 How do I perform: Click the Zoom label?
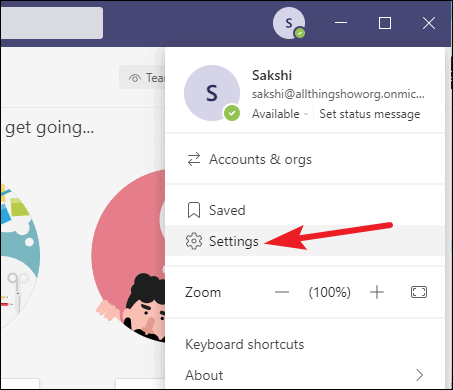(x=203, y=292)
